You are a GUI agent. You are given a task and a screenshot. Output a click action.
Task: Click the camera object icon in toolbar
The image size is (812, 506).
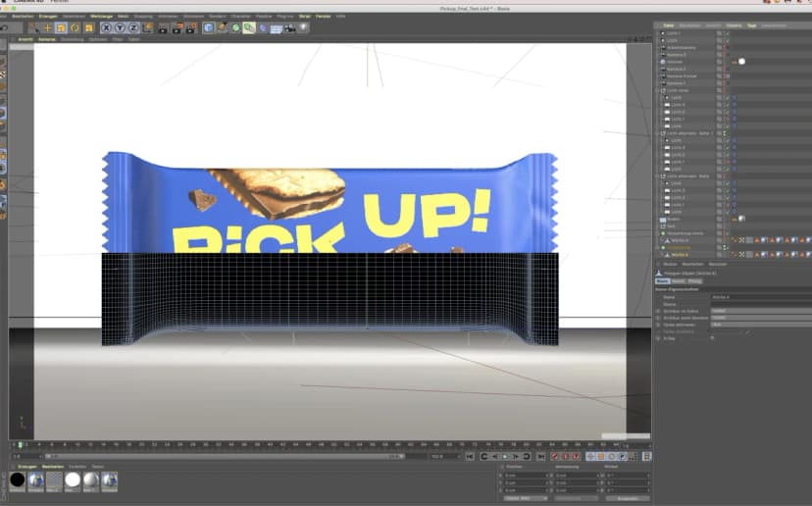pyautogui.click(x=291, y=27)
